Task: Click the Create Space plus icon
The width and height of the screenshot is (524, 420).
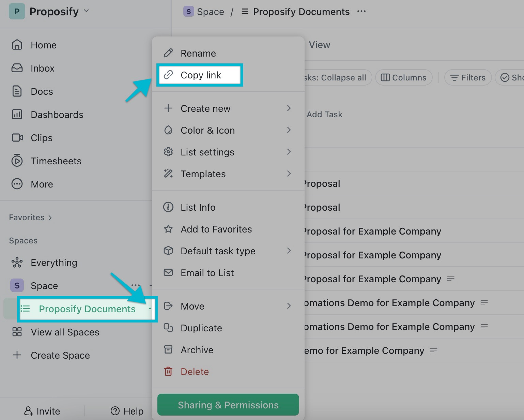Action: pos(17,355)
